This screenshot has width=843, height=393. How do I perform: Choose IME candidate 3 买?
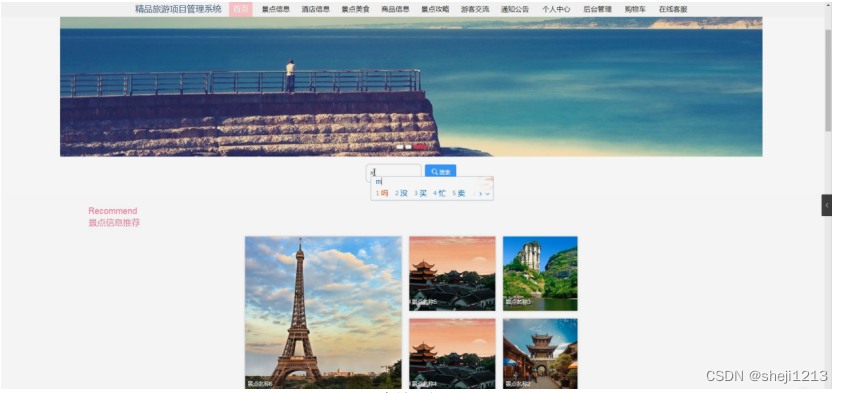pos(420,194)
